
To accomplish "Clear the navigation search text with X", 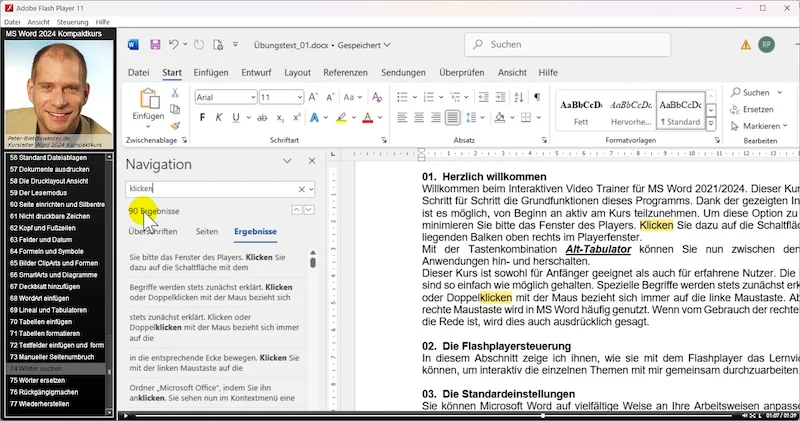I will [302, 189].
